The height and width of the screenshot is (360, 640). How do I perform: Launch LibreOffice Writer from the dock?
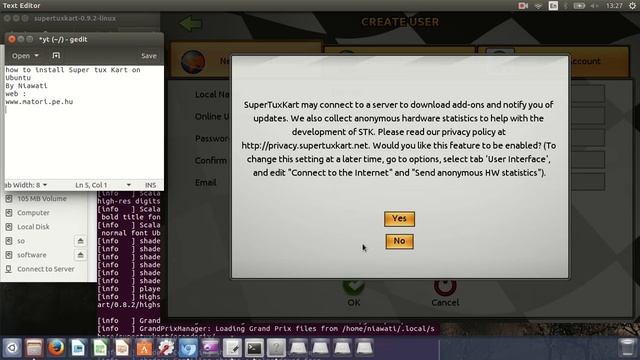point(78,348)
